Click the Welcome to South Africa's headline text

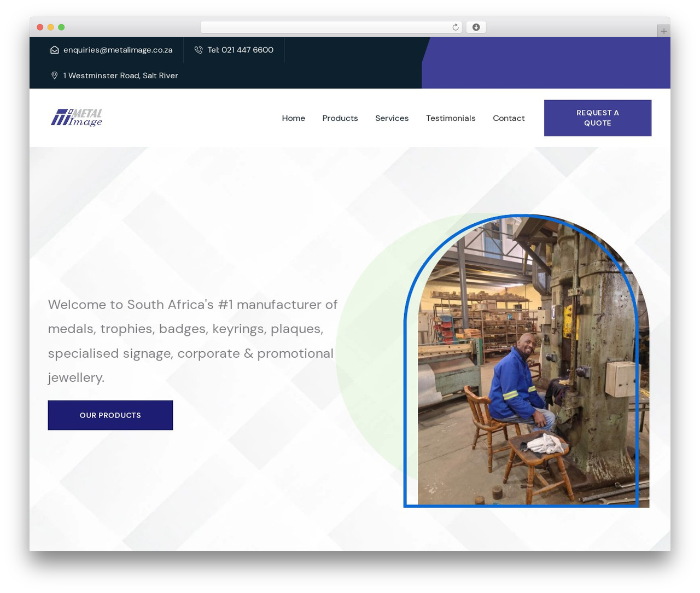[x=192, y=341]
